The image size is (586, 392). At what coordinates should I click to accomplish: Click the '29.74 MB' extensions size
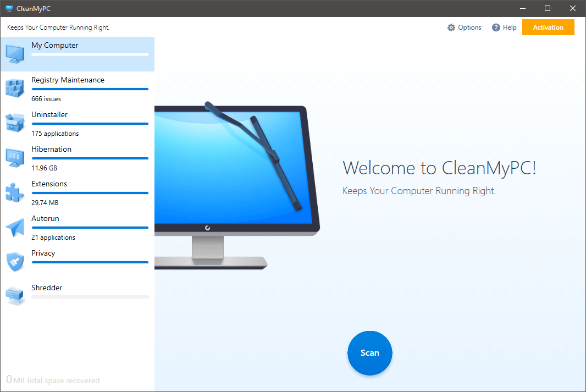(x=45, y=202)
